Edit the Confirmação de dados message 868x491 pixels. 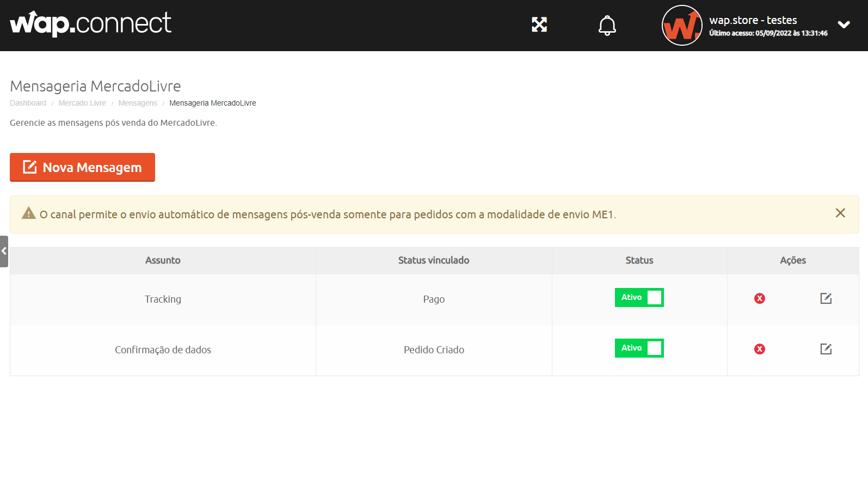(826, 349)
